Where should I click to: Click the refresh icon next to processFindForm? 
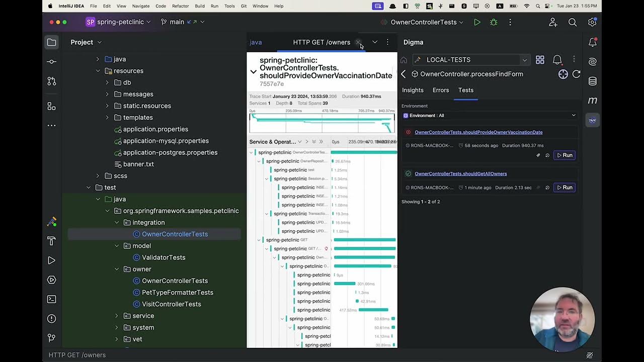[x=577, y=74]
